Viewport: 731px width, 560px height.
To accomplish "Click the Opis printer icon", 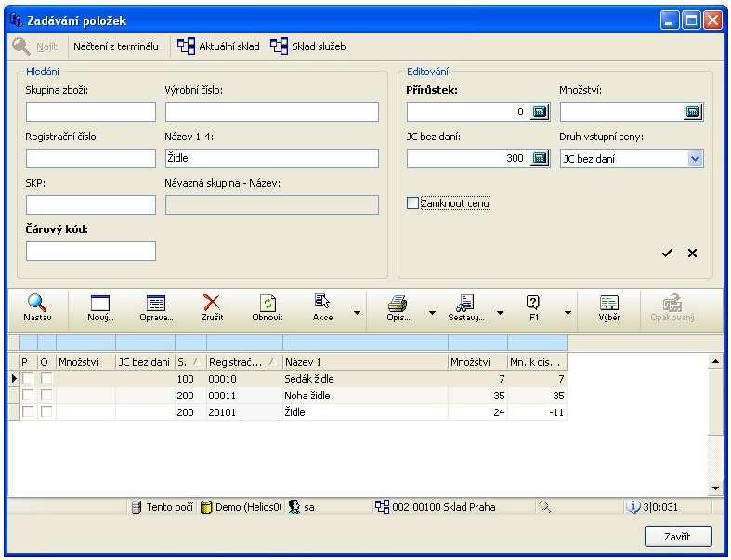I will (x=398, y=303).
